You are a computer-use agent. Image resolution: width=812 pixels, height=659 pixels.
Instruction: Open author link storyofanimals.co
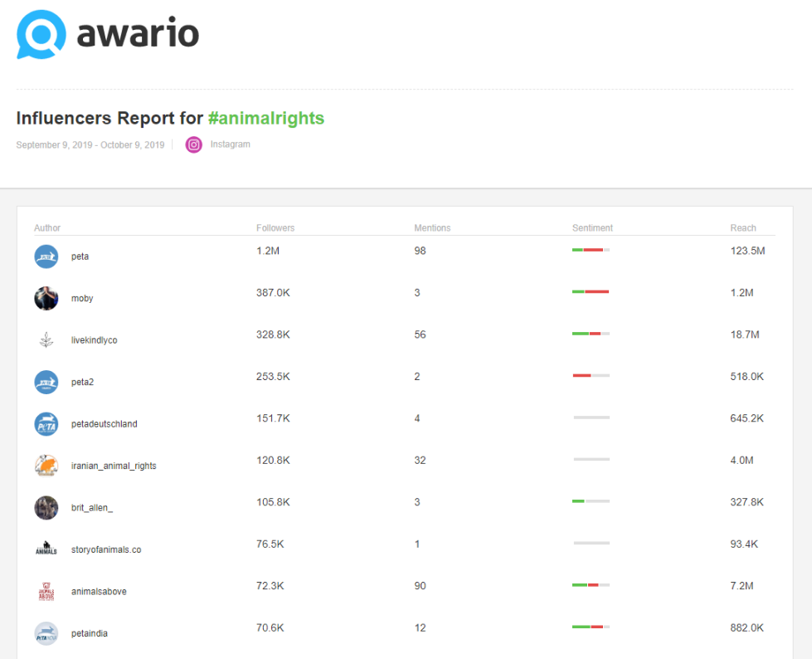point(106,549)
